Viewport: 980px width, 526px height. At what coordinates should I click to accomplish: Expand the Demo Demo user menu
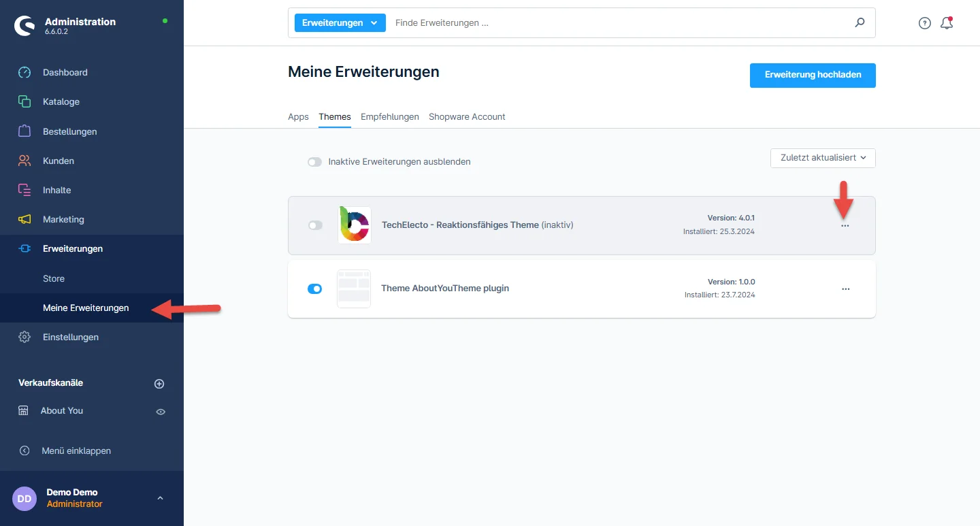tap(160, 498)
